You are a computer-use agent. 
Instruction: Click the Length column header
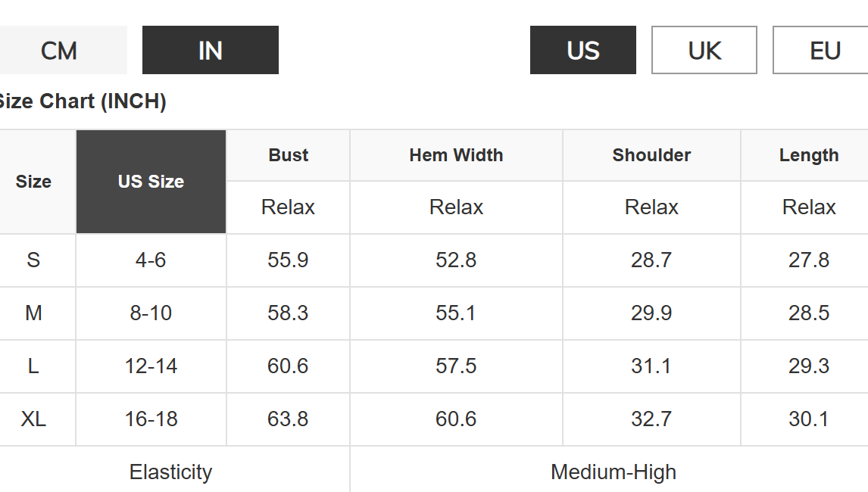[x=808, y=155]
